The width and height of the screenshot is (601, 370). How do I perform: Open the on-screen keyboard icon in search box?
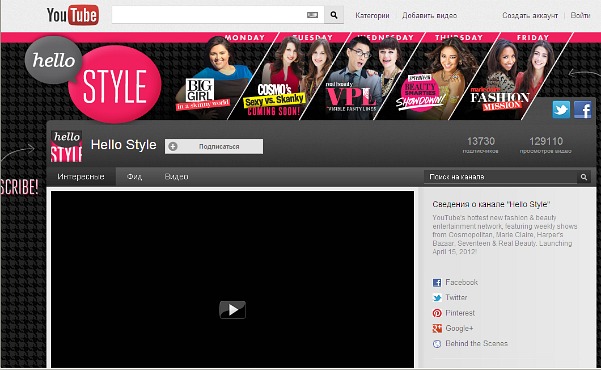[312, 15]
